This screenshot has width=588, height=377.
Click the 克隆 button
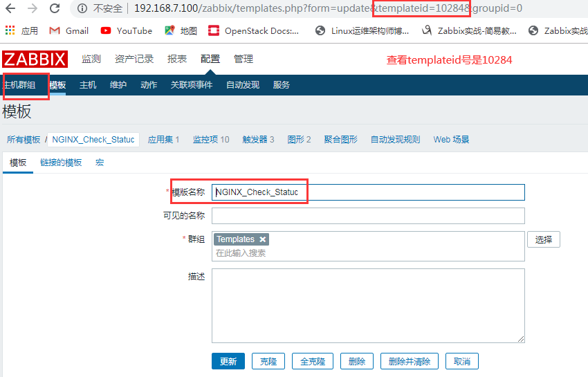tap(268, 361)
